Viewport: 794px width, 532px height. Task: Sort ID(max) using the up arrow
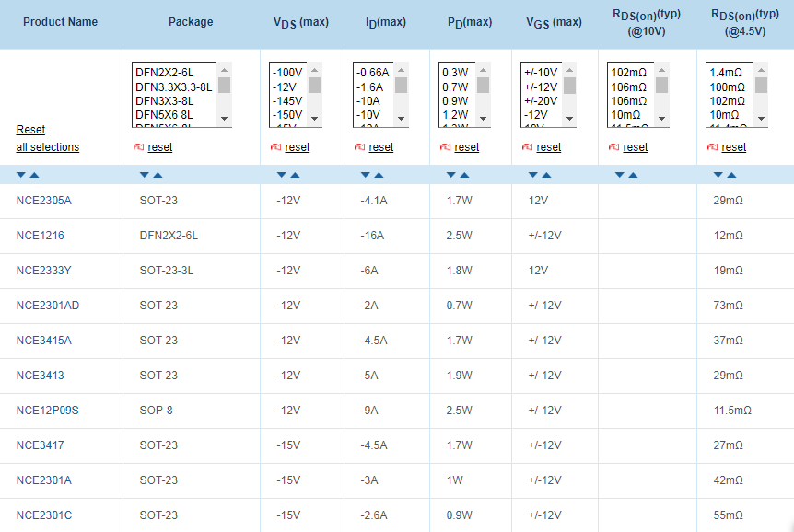pos(379,175)
